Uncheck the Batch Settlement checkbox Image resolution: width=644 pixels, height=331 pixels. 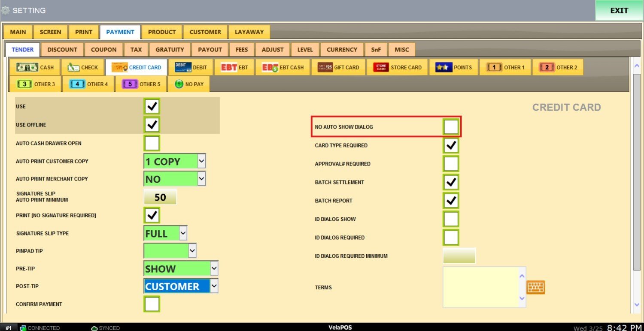tap(451, 182)
